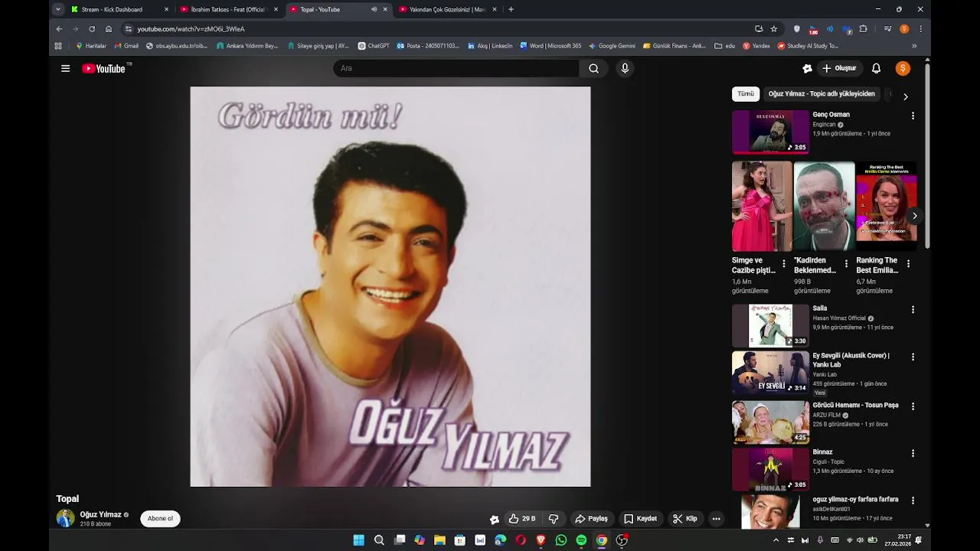The height and width of the screenshot is (551, 980).
Task: Click the Oluştur create button
Action: (x=839, y=68)
